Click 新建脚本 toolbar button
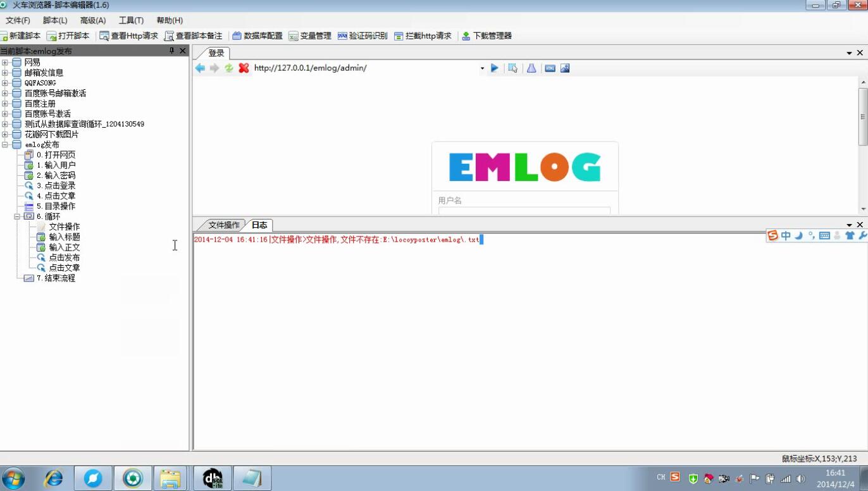This screenshot has width=868, height=491. tap(20, 36)
